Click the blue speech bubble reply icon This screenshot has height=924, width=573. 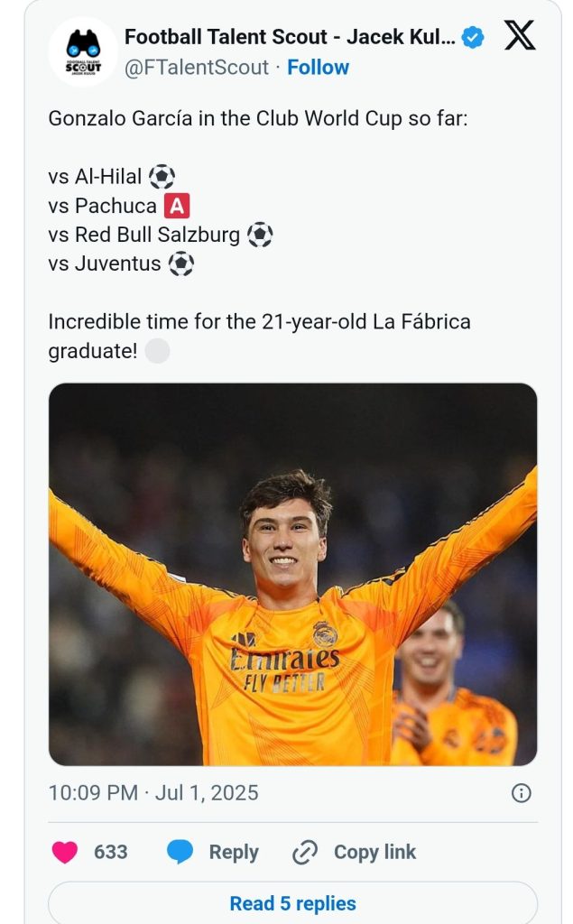180,852
